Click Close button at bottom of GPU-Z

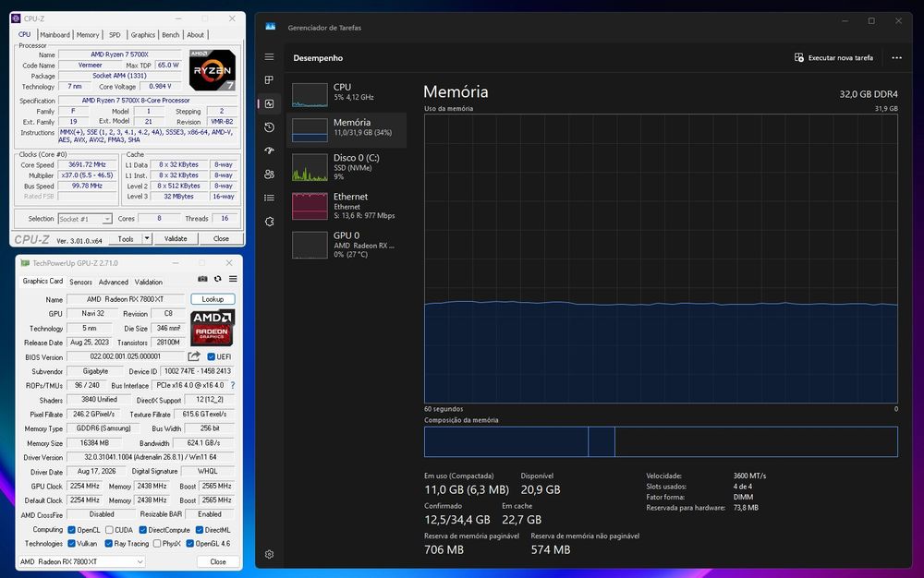tap(218, 561)
